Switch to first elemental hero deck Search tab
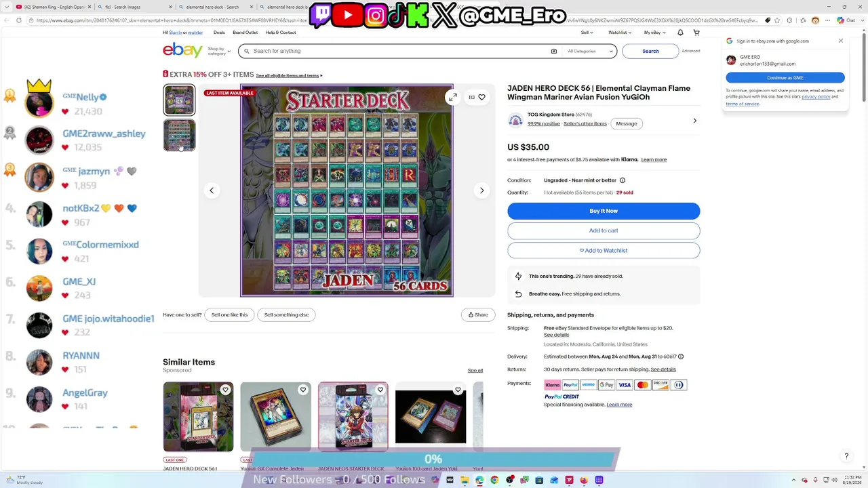Viewport: 868px width, 488px height. (214, 7)
